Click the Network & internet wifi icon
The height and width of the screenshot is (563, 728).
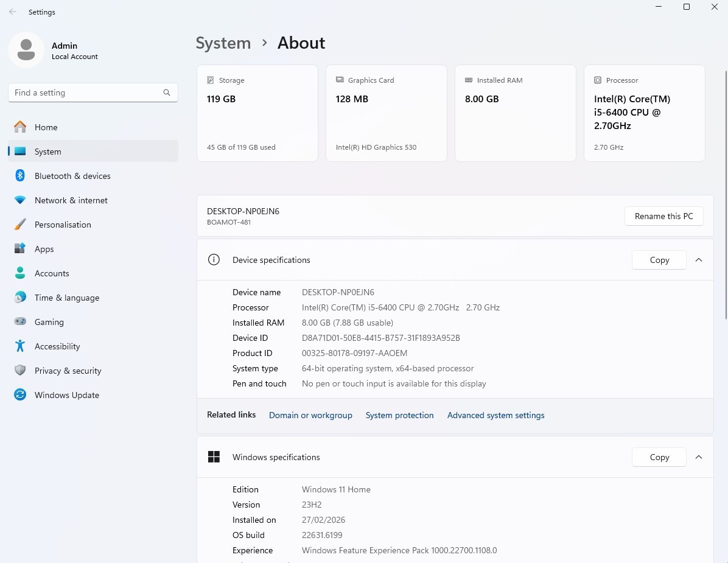pyautogui.click(x=20, y=200)
